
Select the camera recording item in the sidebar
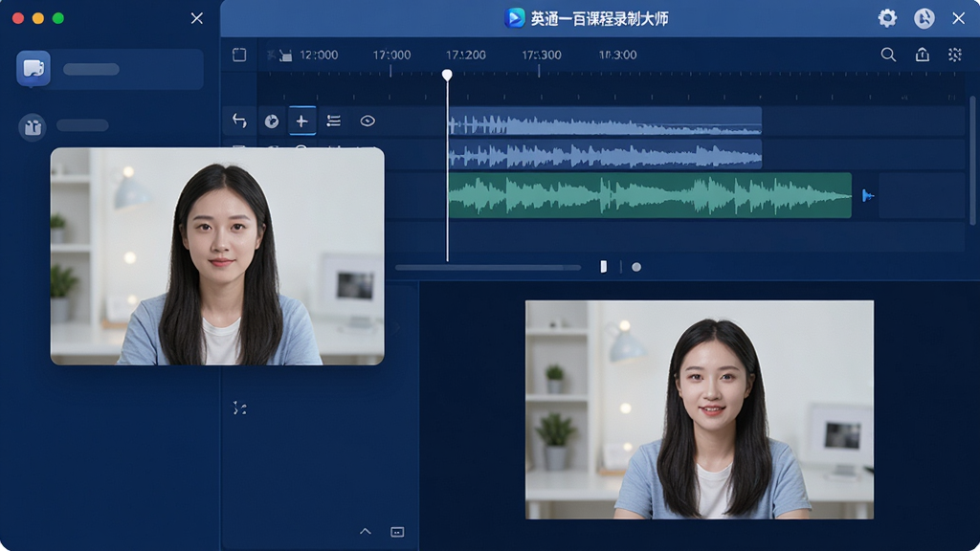(x=110, y=69)
